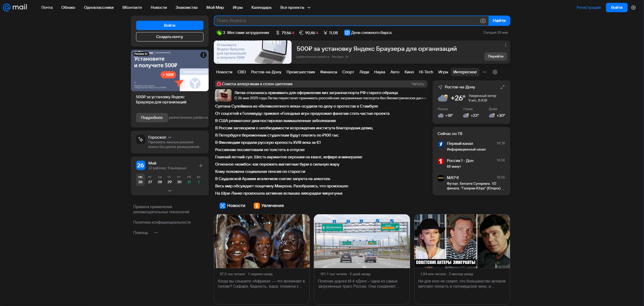Viewport: 644px width, 306px height.
Task: Open banner ad three-dot menu
Action: tap(505, 45)
